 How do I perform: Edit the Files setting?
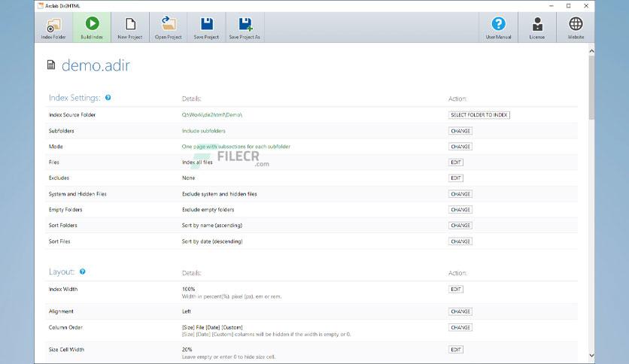point(456,162)
